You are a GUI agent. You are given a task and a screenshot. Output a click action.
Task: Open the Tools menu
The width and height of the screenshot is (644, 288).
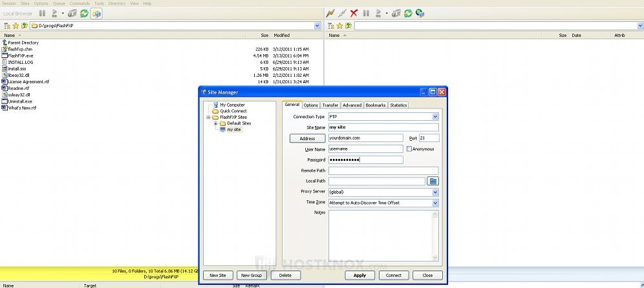click(99, 3)
